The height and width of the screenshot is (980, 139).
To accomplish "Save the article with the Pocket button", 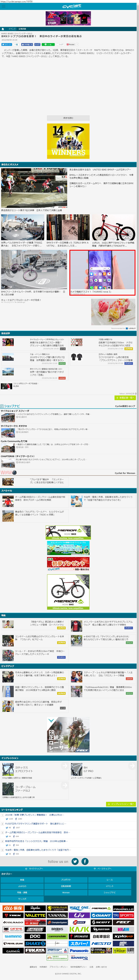I will tap(70, 45).
